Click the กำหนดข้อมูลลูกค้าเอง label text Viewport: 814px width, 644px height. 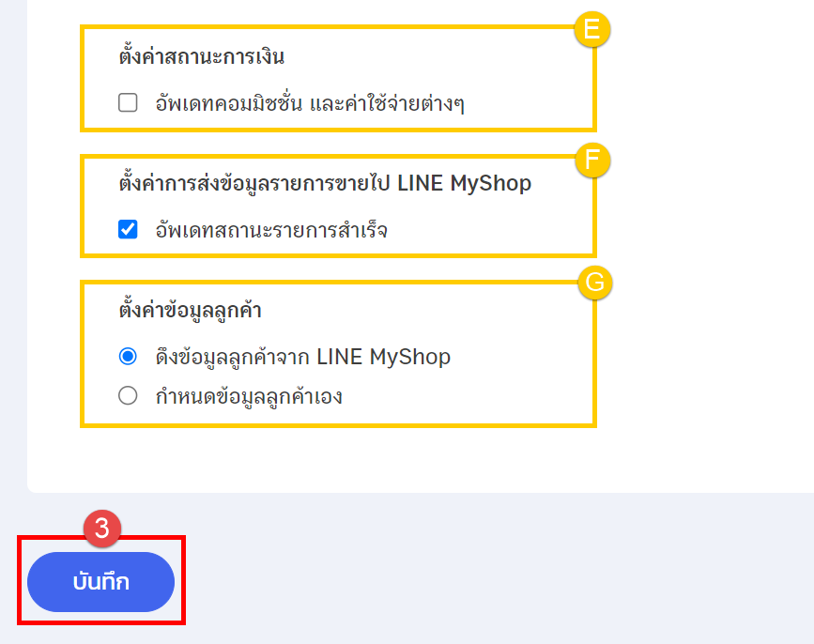[x=249, y=397]
